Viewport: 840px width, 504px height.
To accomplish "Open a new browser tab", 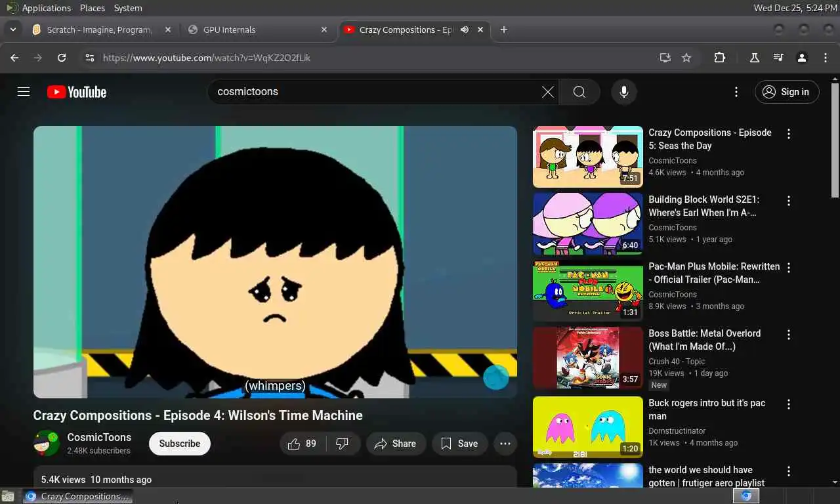I will click(x=503, y=30).
